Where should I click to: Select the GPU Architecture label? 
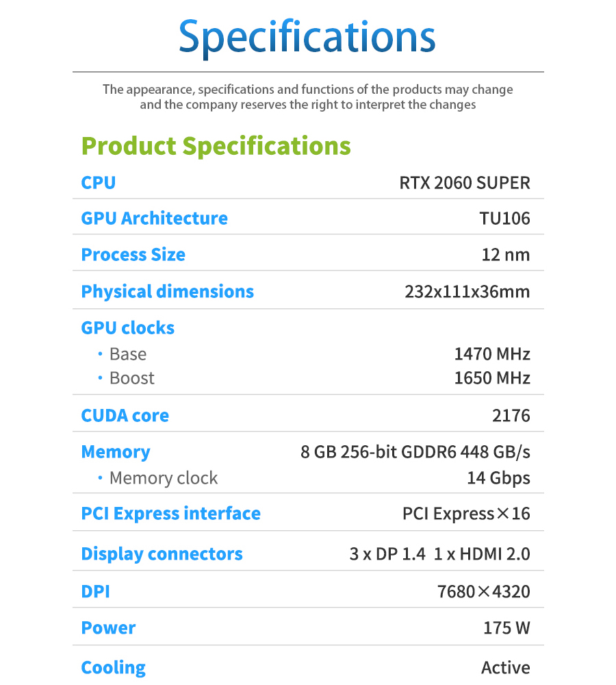coord(154,219)
